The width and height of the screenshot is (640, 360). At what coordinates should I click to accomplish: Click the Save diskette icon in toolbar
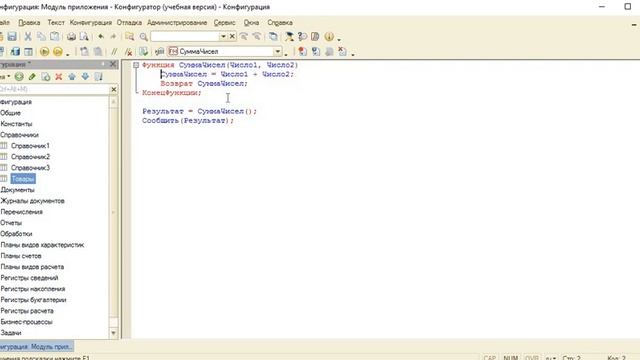[x=12, y=37]
